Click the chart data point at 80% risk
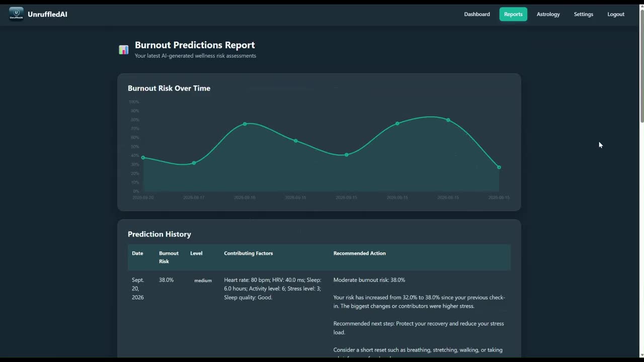The image size is (644, 362). pos(448,120)
